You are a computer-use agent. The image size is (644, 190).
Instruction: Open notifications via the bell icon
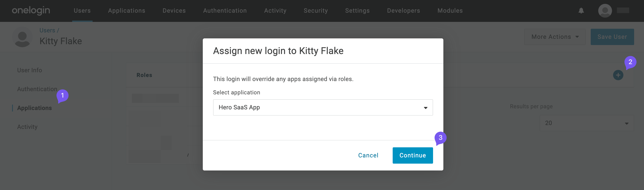581,11
